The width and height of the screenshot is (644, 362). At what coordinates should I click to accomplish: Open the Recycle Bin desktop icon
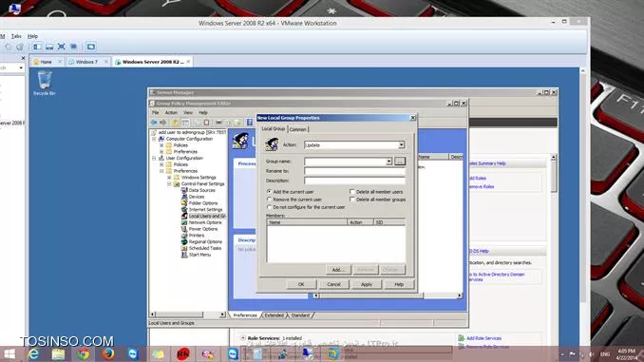click(45, 83)
